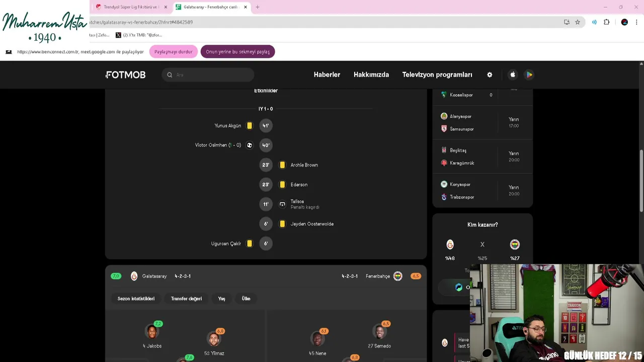The height and width of the screenshot is (362, 644).
Task: Bookmark this page with the star icon
Action: click(578, 22)
